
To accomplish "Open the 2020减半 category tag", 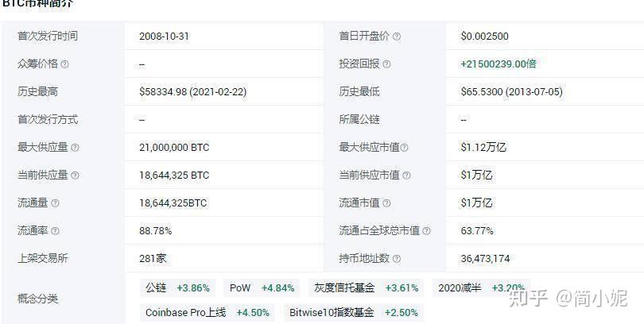I will [x=481, y=288].
